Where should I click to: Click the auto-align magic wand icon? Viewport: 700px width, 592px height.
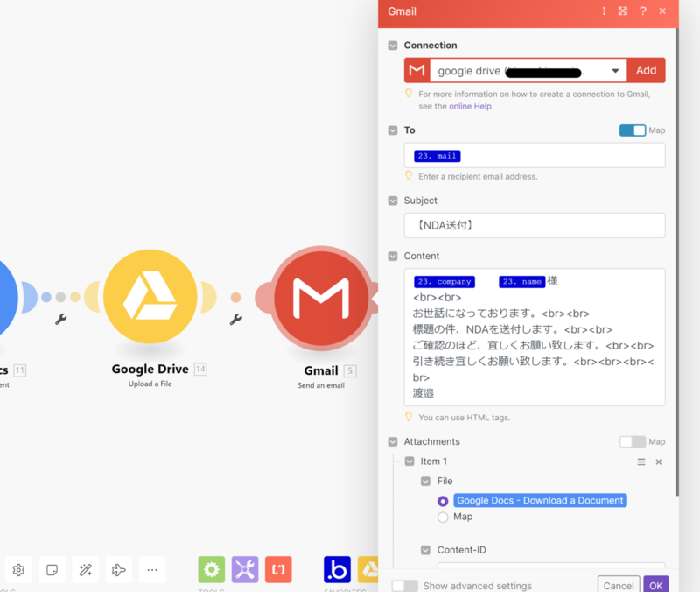tap(85, 569)
